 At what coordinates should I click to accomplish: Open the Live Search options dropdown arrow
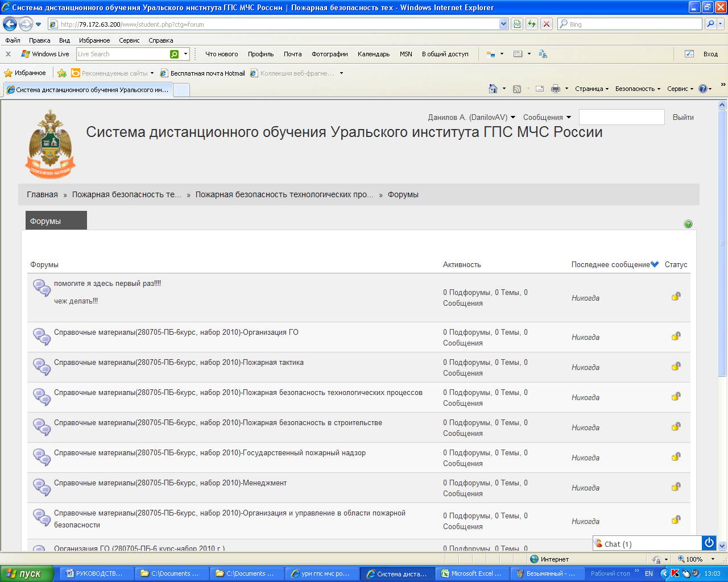(185, 54)
